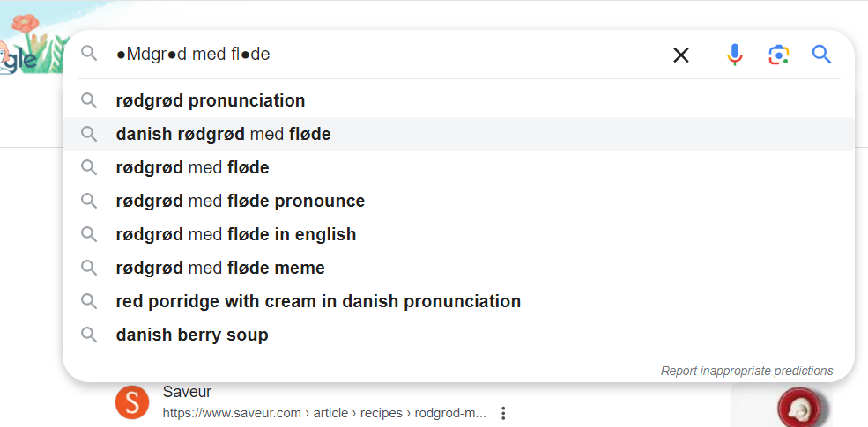Click into the search query text field
This screenshot has width=868, height=427.
pyautogui.click(x=397, y=55)
